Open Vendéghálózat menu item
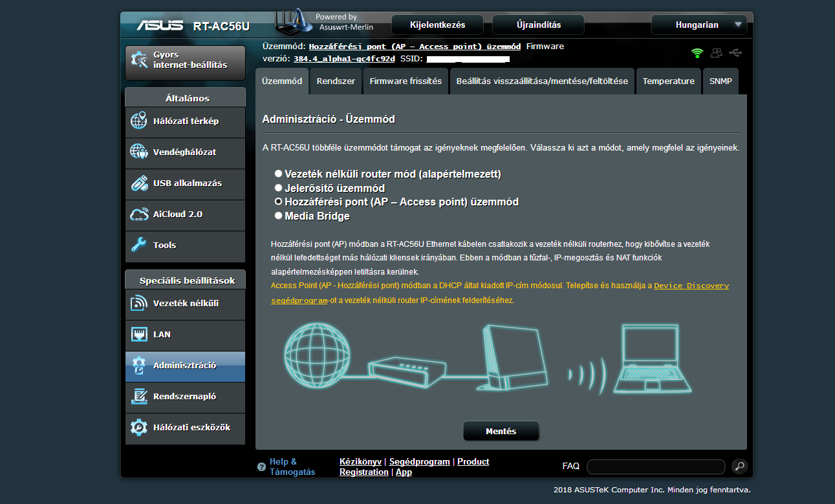This screenshot has width=835, height=504. click(186, 152)
